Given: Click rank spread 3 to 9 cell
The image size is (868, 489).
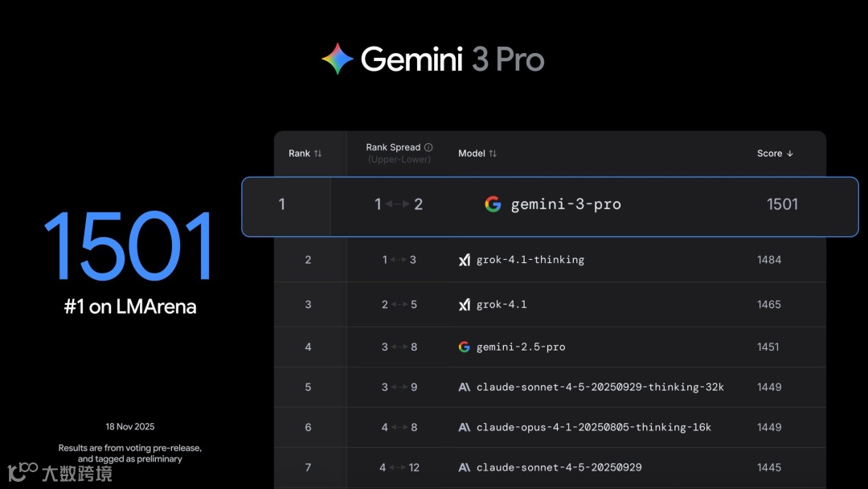Looking at the screenshot, I should pyautogui.click(x=399, y=387).
